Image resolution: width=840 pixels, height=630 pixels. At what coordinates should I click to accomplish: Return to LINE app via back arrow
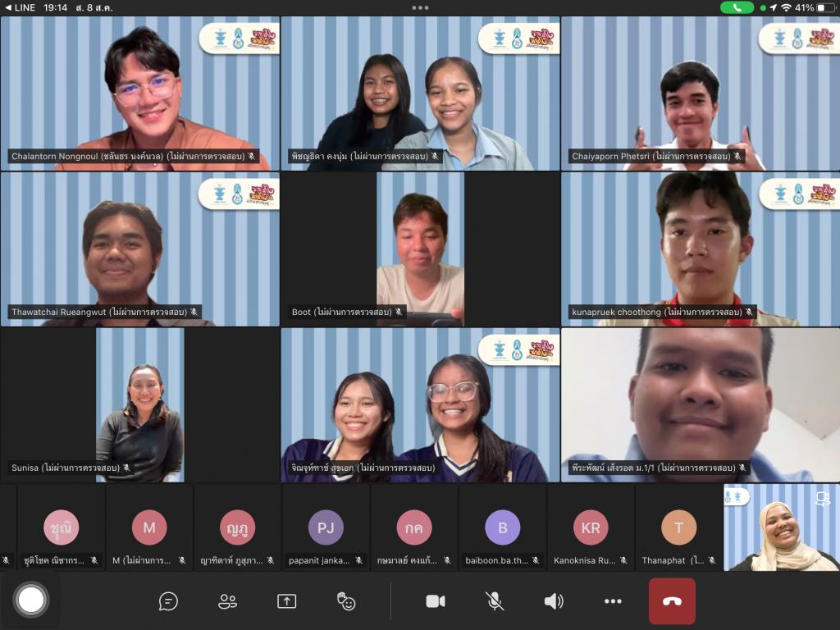[20, 7]
